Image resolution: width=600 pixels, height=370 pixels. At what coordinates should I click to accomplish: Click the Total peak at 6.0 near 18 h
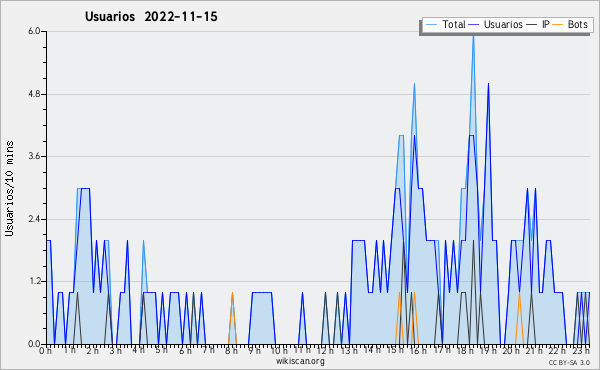tap(473, 35)
